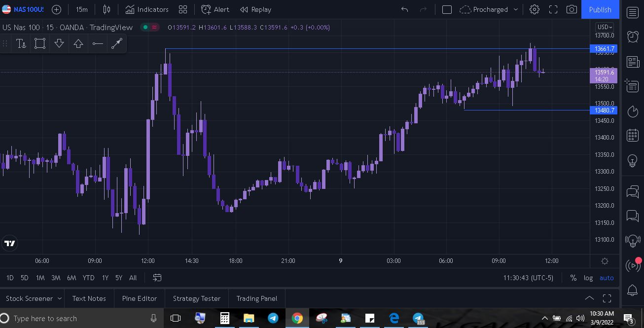Open the Procharged layout dropdown
Image resolution: width=644 pixels, height=328 pixels.
pyautogui.click(x=489, y=9)
